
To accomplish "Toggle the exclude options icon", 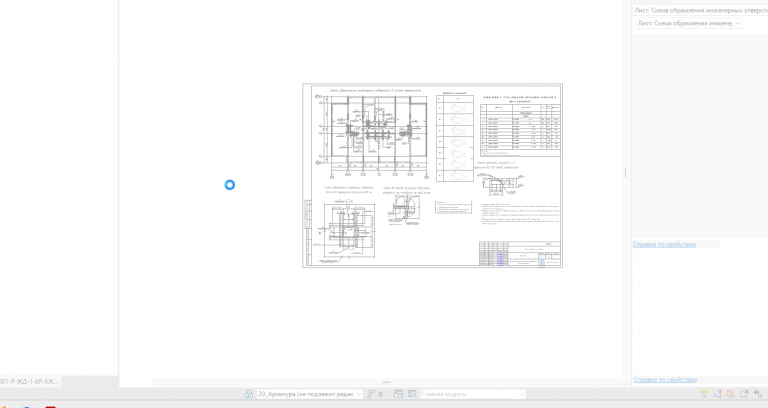I will (x=412, y=394).
